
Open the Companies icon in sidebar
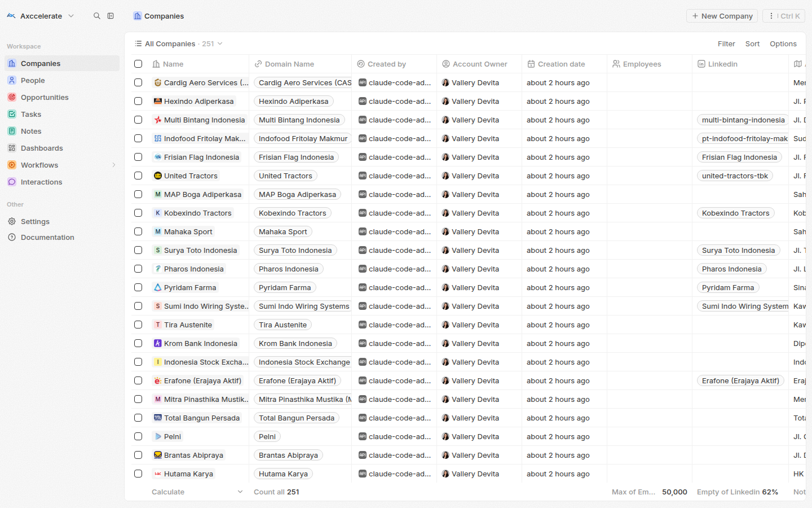point(12,64)
